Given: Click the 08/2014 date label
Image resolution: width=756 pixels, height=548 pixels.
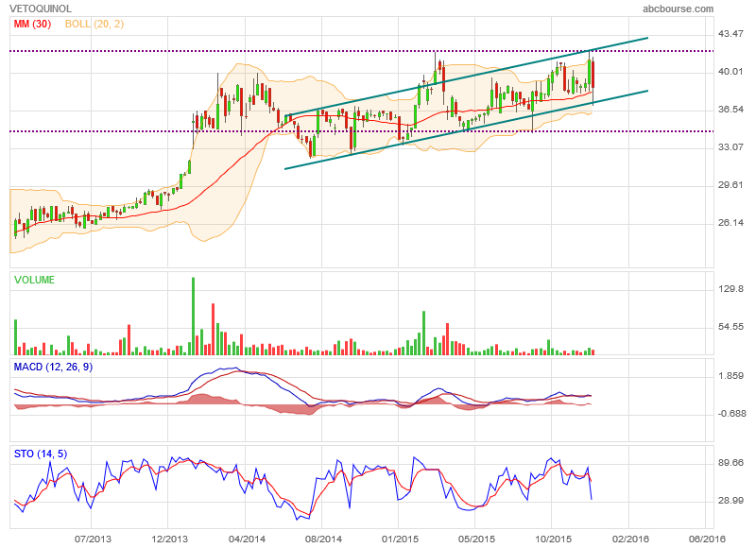Looking at the screenshot, I should (323, 539).
